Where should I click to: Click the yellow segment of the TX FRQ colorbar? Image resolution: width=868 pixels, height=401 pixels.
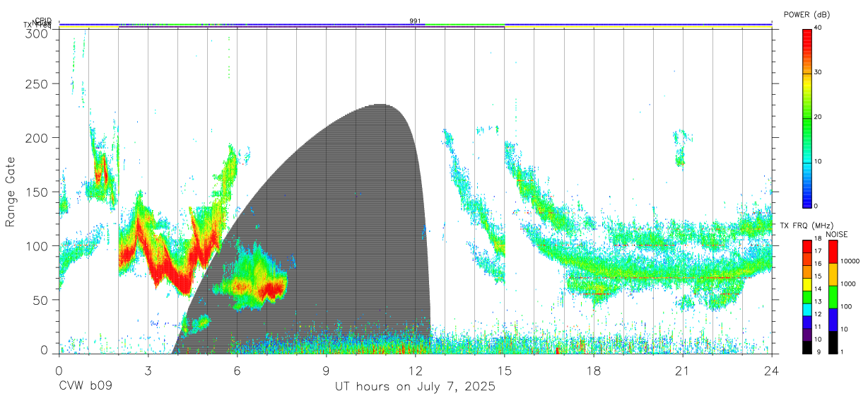807,284
